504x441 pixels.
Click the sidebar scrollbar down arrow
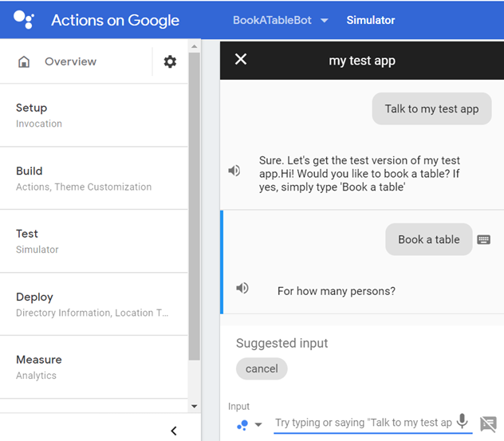tap(194, 406)
